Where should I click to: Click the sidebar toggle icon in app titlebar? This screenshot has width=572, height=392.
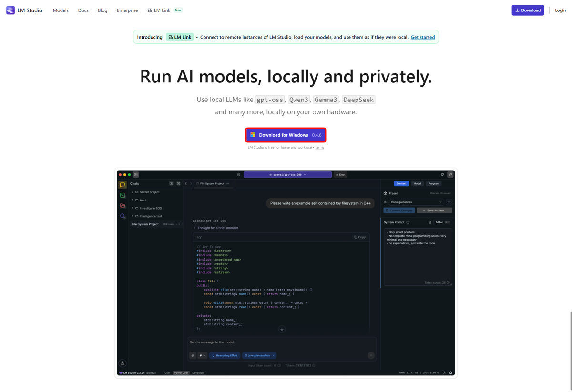point(136,175)
